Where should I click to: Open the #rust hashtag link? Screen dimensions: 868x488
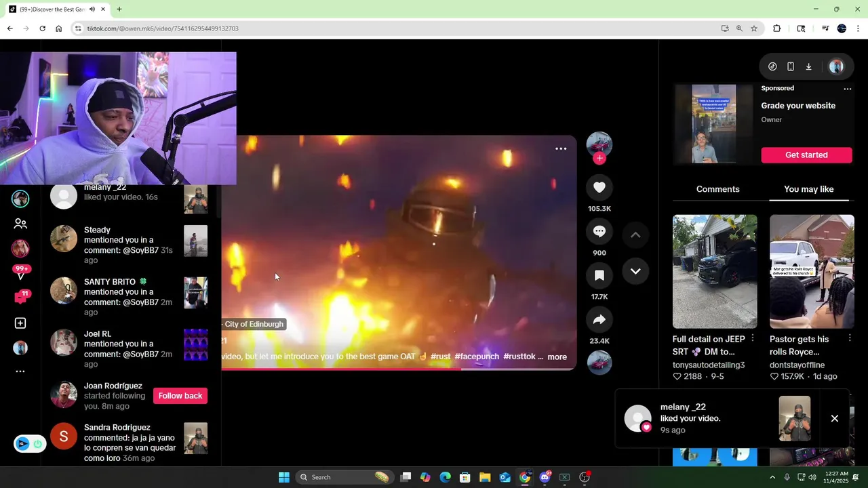(x=440, y=357)
